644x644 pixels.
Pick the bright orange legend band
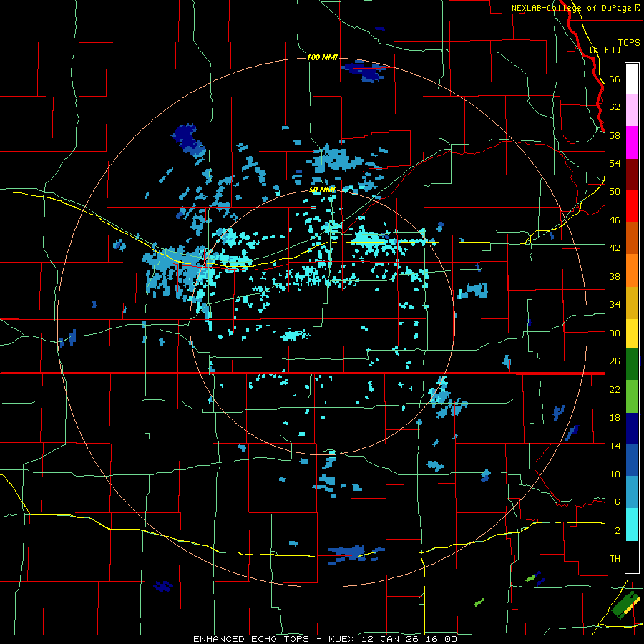[x=632, y=270]
